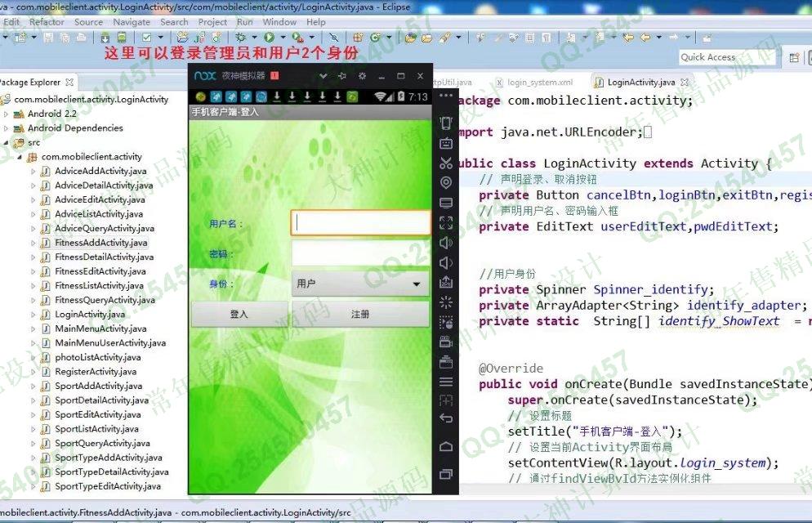Open the Source menu
The image size is (812, 523).
coord(88,22)
